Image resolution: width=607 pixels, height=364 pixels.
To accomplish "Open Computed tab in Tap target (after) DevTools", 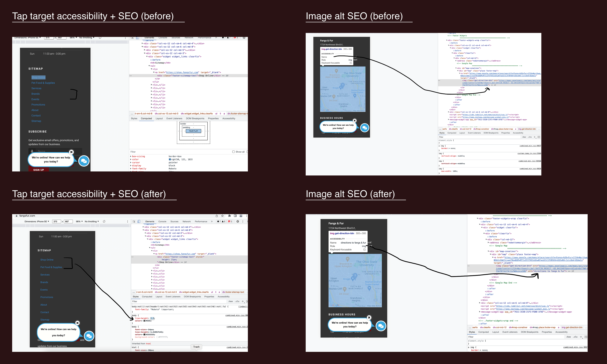I will (147, 297).
